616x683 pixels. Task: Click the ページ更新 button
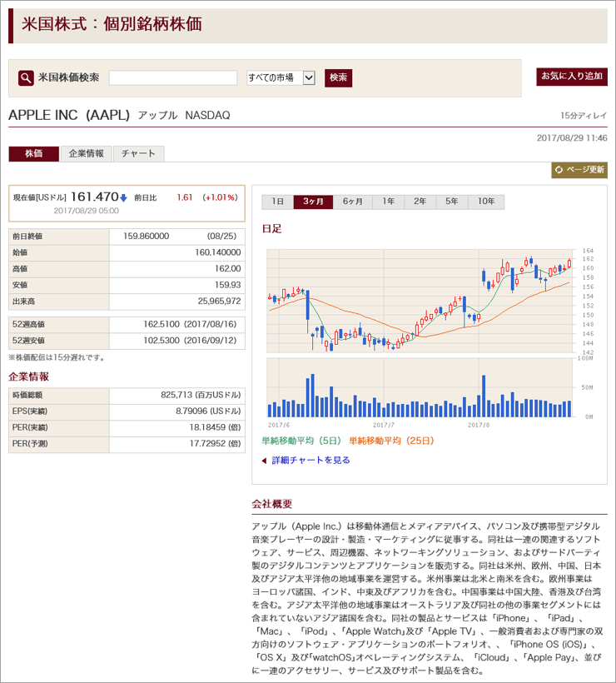(x=579, y=170)
